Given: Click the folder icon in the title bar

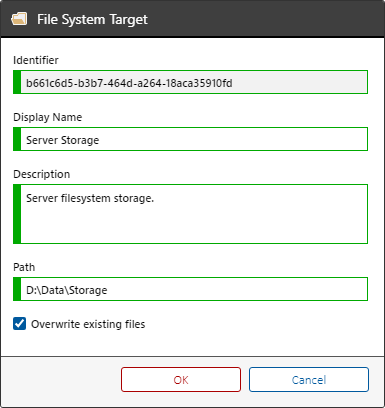Looking at the screenshot, I should tap(19, 19).
